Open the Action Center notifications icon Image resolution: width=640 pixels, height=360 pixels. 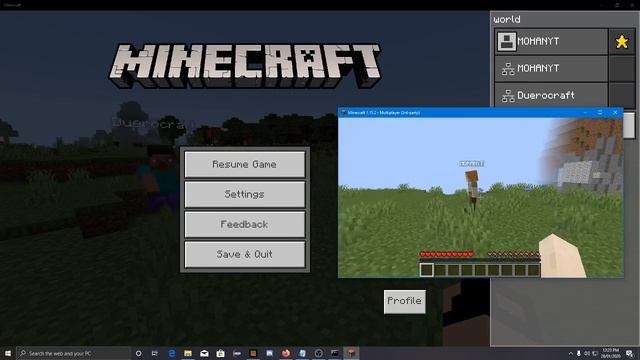click(x=629, y=353)
